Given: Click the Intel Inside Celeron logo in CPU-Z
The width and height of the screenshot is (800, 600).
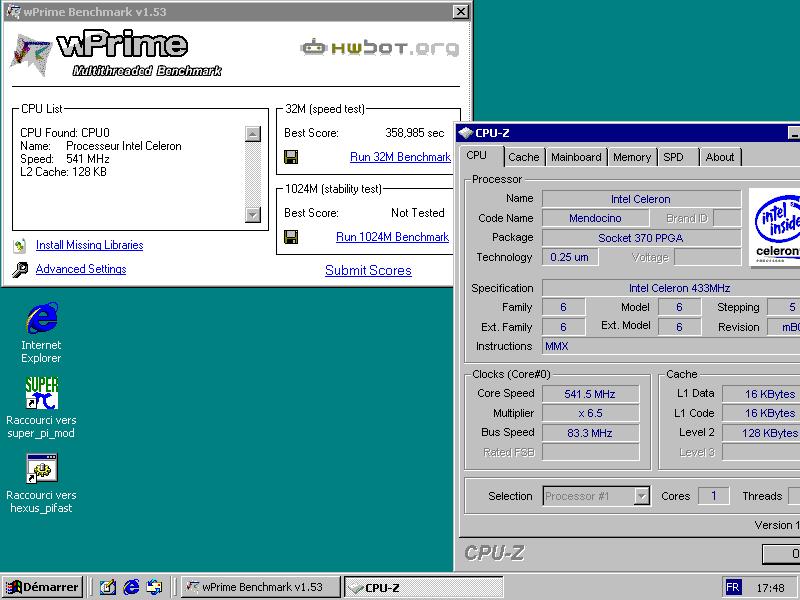Looking at the screenshot, I should [x=775, y=227].
